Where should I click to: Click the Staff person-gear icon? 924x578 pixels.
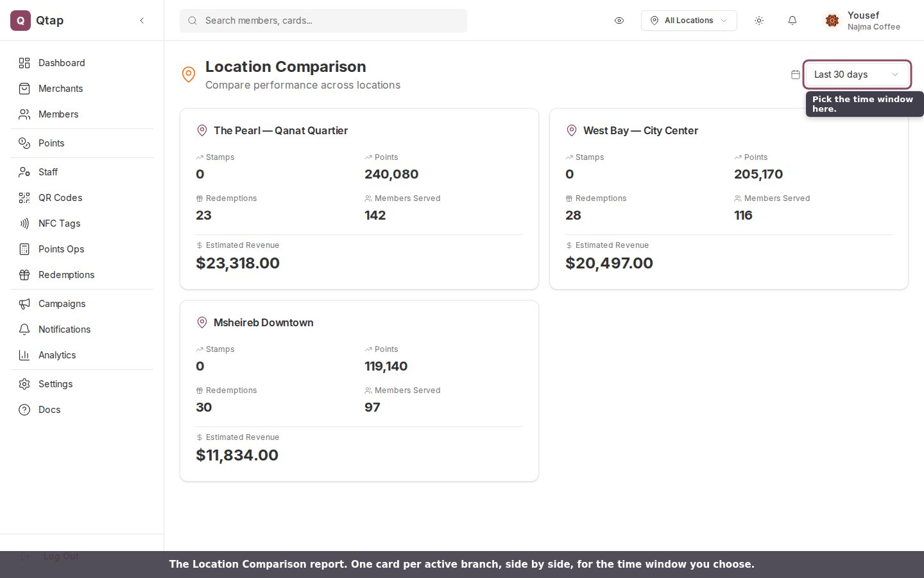[x=24, y=172]
